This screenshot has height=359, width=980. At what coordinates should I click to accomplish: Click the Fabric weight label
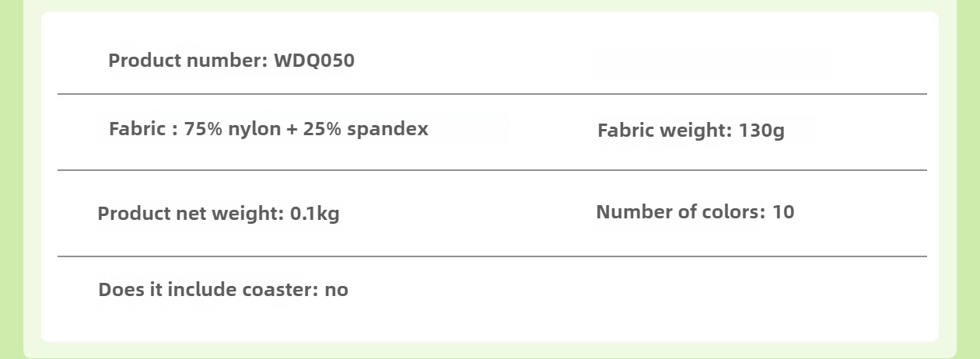(664, 131)
